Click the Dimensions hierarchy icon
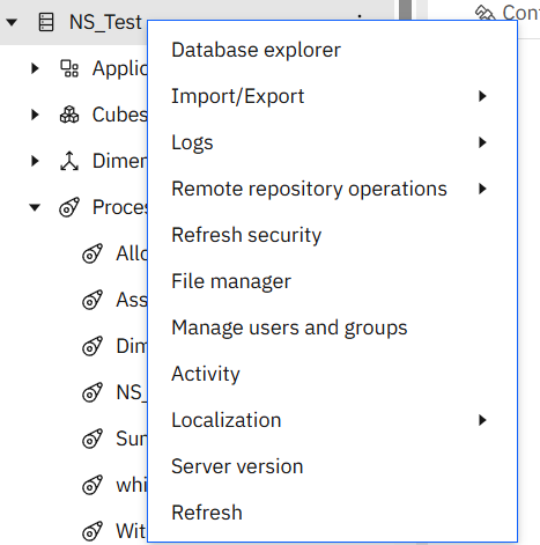The image size is (540, 545). click(x=69, y=161)
